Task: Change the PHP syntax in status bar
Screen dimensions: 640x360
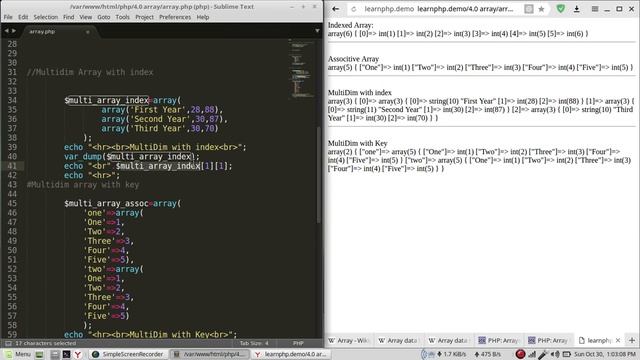Action: (x=298, y=343)
